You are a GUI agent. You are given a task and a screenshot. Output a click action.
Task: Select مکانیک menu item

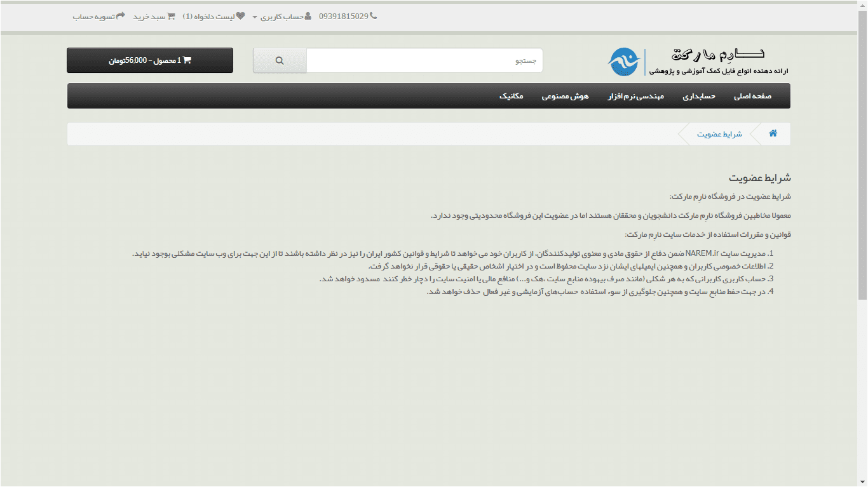coord(512,97)
